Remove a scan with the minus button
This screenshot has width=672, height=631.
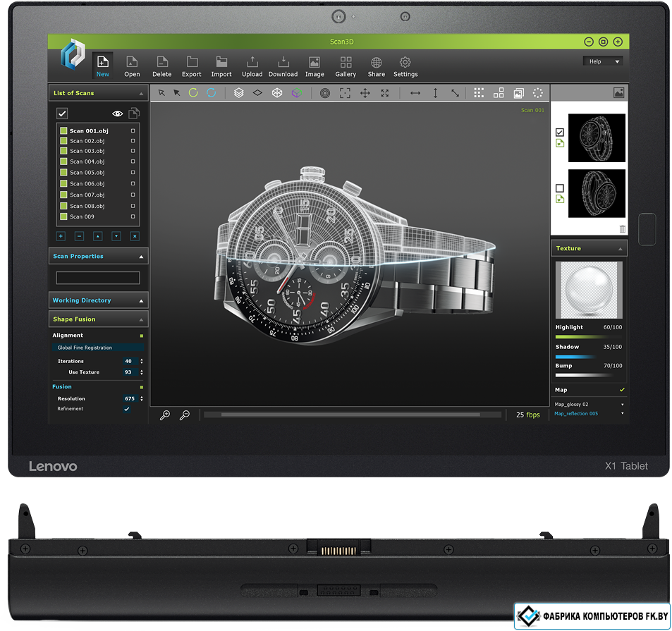pos(79,236)
